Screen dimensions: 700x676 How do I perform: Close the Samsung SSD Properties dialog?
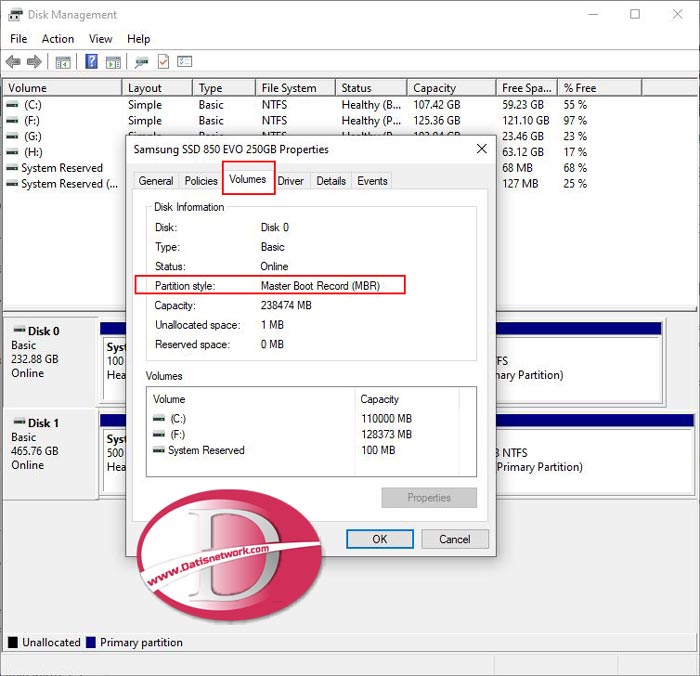point(482,149)
